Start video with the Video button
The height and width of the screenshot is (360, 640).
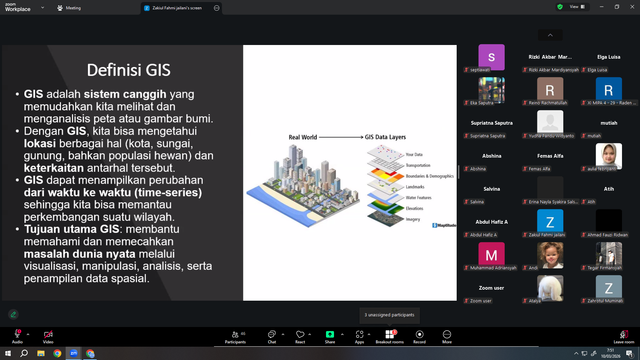(x=48, y=336)
